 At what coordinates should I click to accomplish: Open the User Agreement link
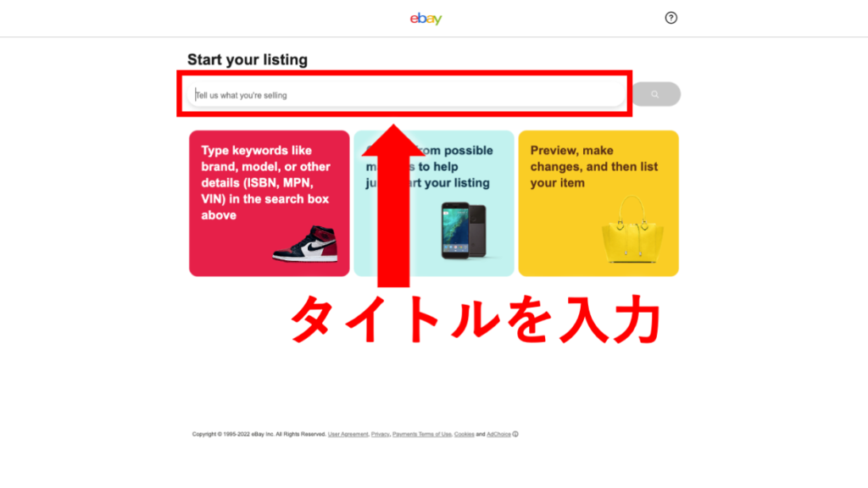click(x=348, y=435)
